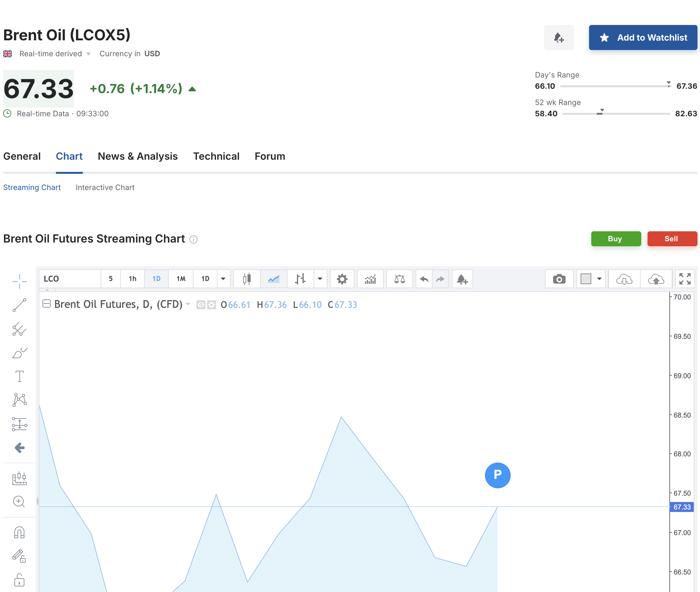This screenshot has width=700, height=592.
Task: Choose the text annotation tool
Action: 19,376
